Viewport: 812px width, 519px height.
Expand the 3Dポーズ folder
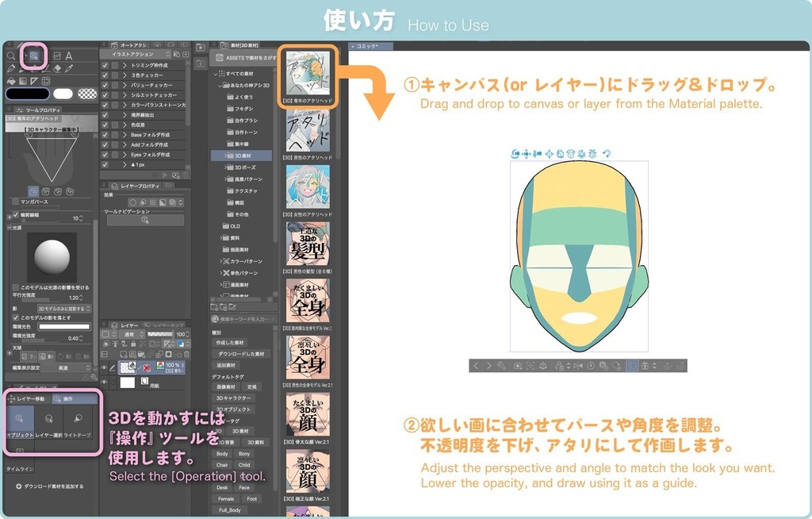click(x=226, y=167)
